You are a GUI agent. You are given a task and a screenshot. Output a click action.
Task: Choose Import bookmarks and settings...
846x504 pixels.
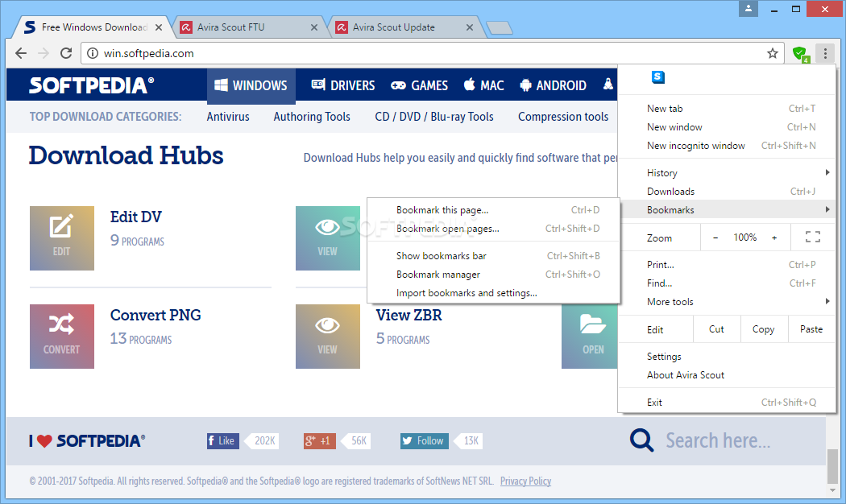click(494, 293)
